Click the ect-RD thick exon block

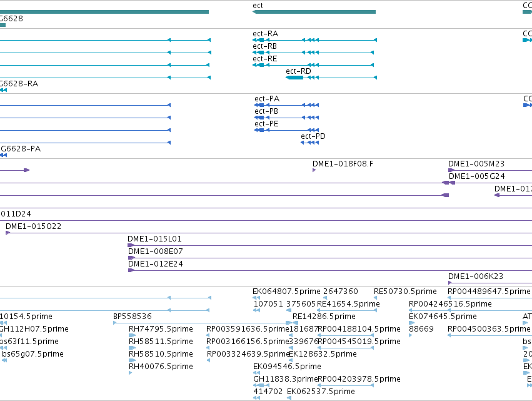pyautogui.click(x=294, y=78)
